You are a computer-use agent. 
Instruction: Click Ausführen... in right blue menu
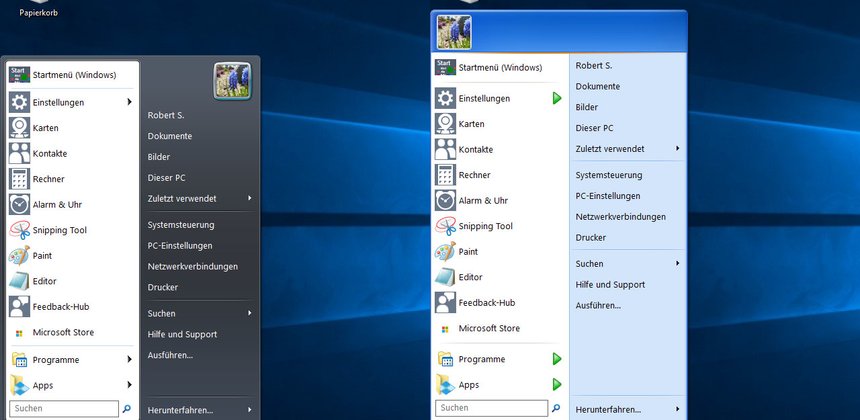(x=598, y=305)
